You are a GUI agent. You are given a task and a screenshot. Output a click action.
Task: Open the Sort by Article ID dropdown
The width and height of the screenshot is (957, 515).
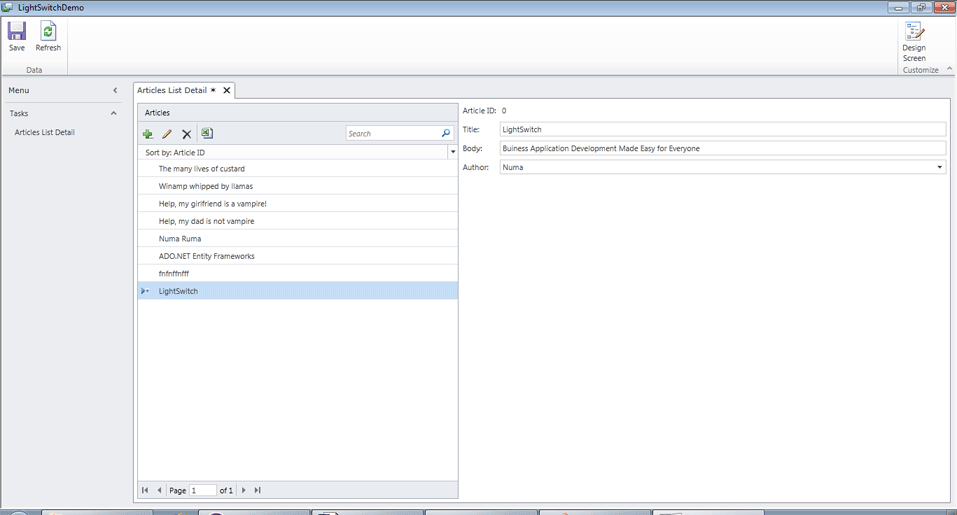[x=453, y=152]
